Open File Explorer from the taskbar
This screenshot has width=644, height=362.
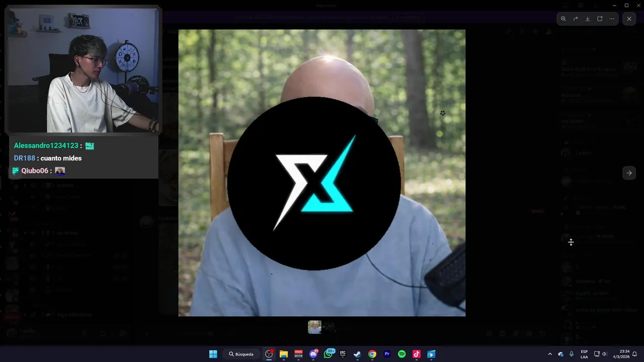click(284, 354)
